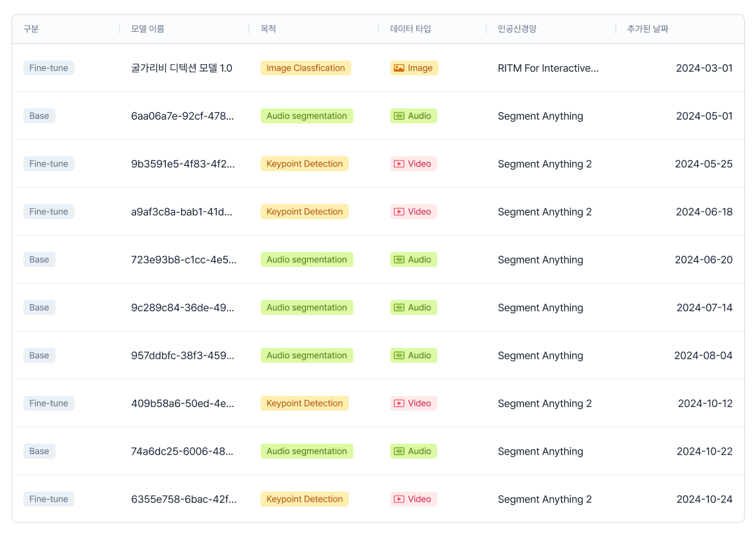Click the audio icon in the 6aa06a7e row
This screenshot has width=756, height=534.
[398, 116]
